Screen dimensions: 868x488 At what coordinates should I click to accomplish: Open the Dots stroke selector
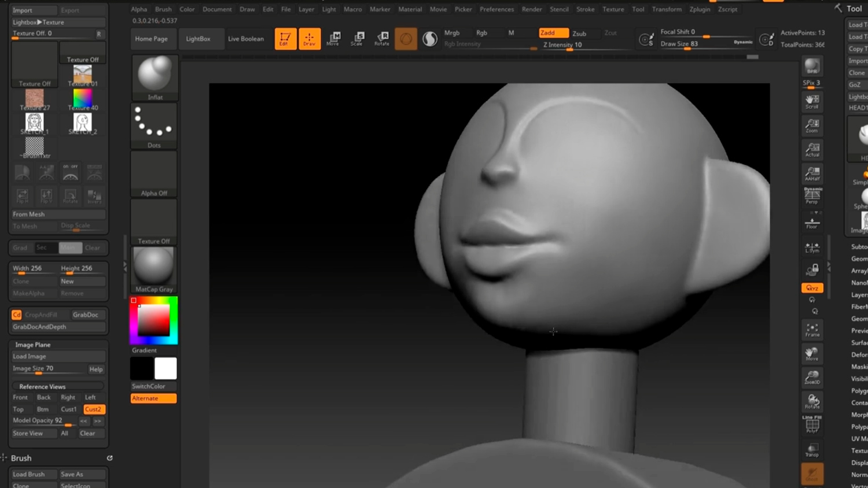[155, 126]
